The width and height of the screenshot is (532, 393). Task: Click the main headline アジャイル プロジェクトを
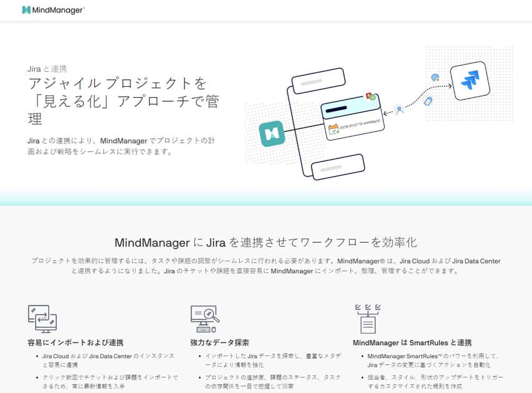[x=117, y=84]
